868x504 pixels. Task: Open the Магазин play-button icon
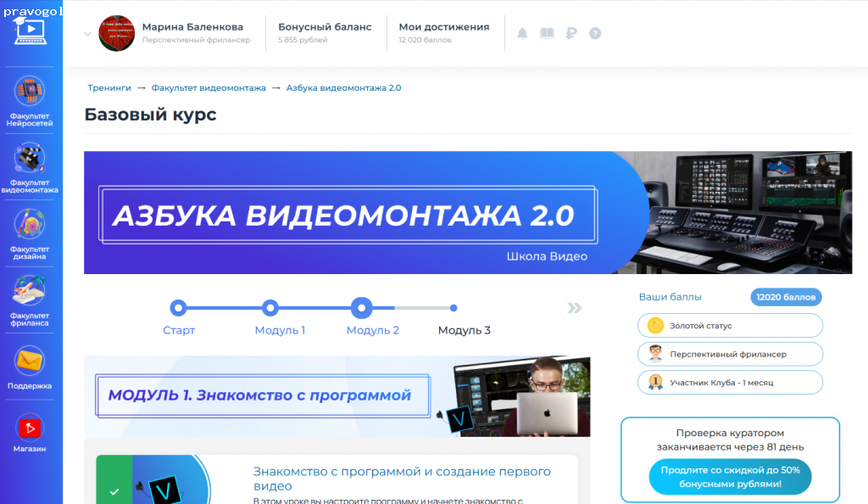point(30,426)
